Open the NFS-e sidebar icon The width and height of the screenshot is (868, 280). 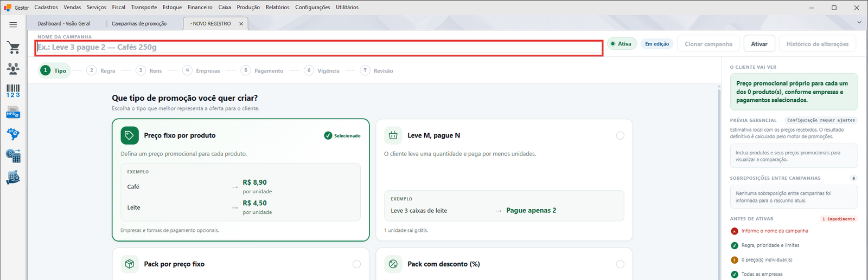click(x=14, y=113)
